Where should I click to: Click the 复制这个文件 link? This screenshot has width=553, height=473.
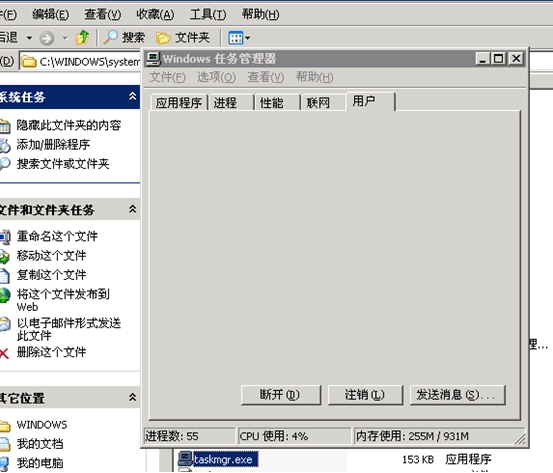51,275
